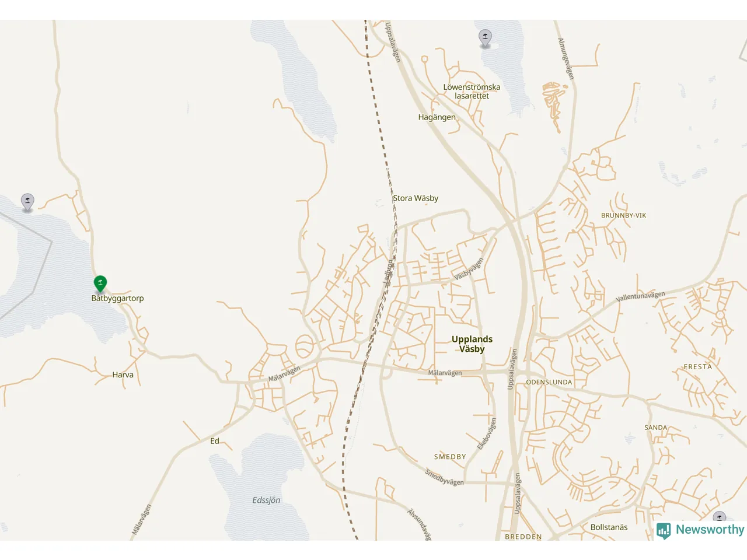Viewport: 747px width, 560px height.
Task: Select the Edssjön lake label
Action: (266, 501)
